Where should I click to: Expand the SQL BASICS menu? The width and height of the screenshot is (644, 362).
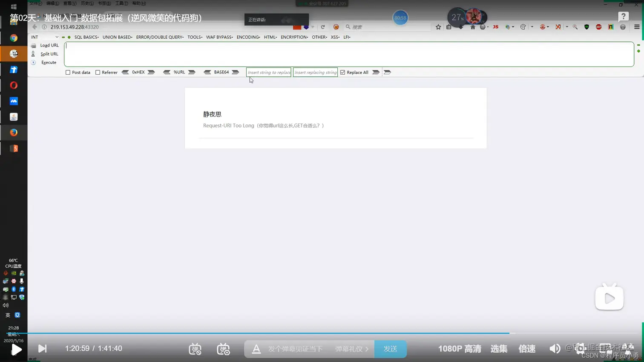point(86,37)
